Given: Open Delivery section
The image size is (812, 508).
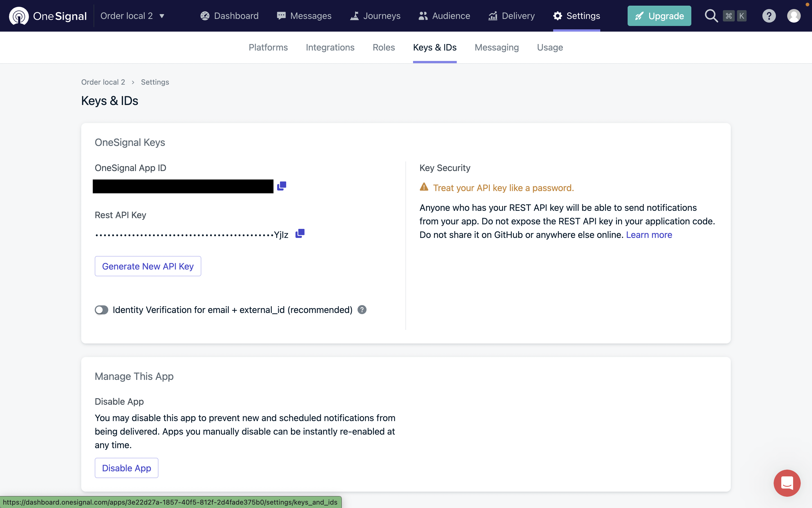Looking at the screenshot, I should coord(511,16).
